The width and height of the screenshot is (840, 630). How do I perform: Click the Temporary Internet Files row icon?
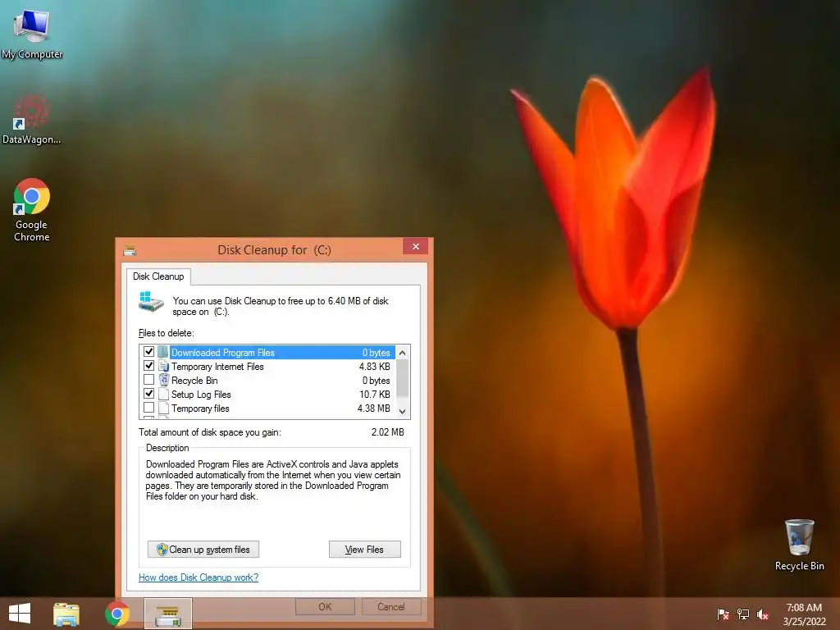point(163,366)
